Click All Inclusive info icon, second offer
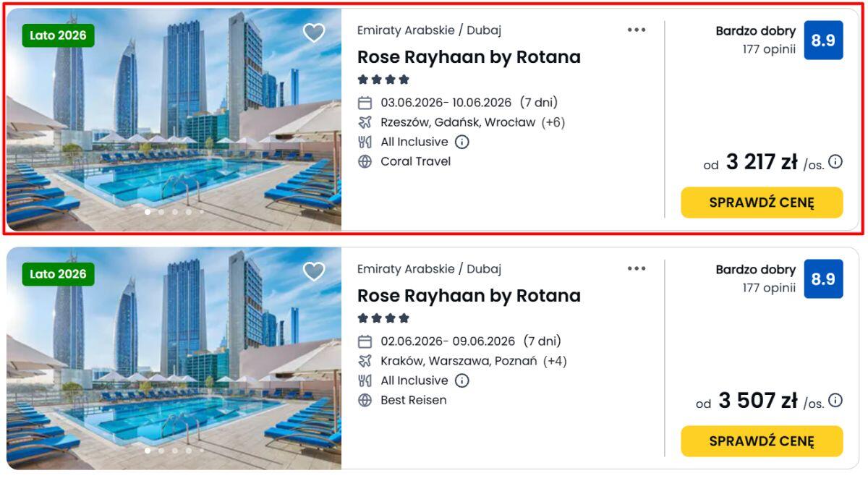 pyautogui.click(x=461, y=380)
